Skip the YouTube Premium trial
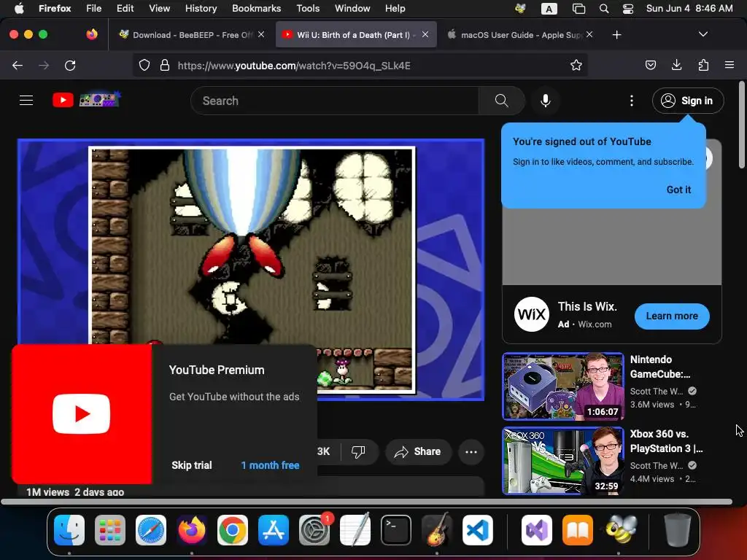The width and height of the screenshot is (747, 560). pos(192,465)
